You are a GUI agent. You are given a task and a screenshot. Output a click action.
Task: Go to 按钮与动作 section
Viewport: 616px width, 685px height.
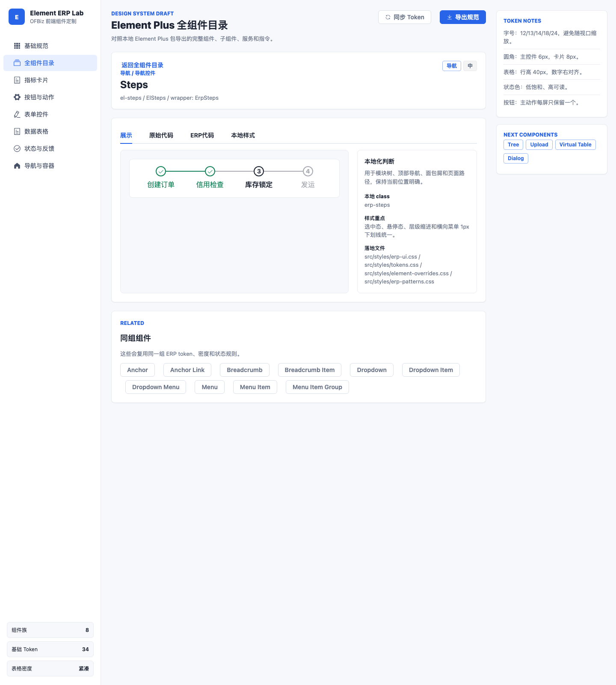[x=50, y=97]
